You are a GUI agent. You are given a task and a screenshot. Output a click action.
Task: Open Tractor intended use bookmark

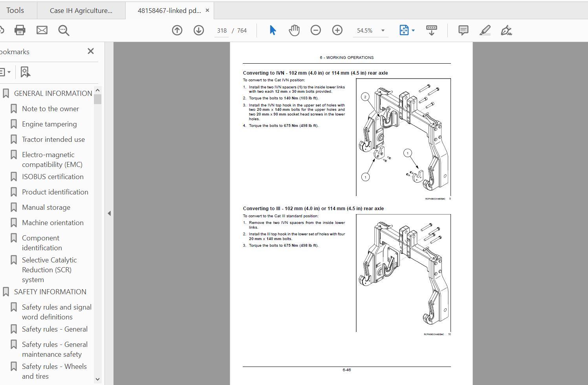point(53,139)
